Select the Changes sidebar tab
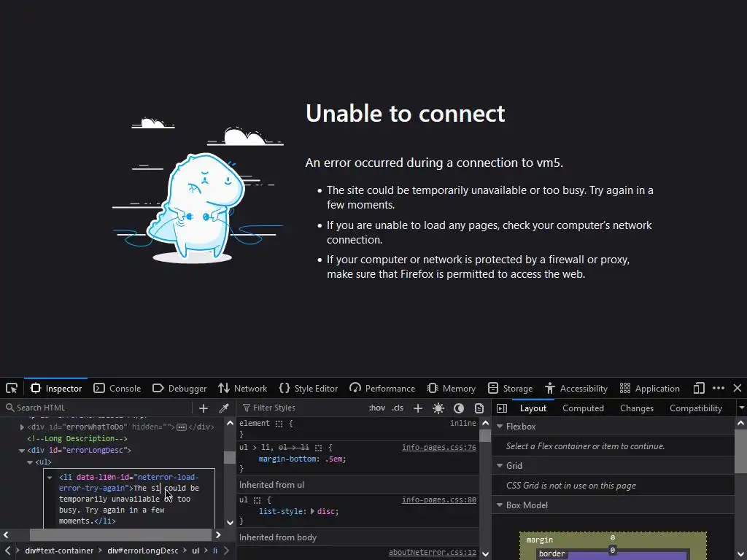 (636, 408)
